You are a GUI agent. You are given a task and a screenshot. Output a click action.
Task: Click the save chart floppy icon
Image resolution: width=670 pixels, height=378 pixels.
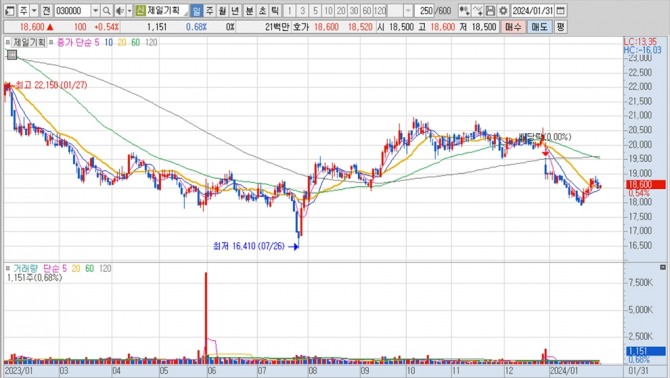(491, 11)
